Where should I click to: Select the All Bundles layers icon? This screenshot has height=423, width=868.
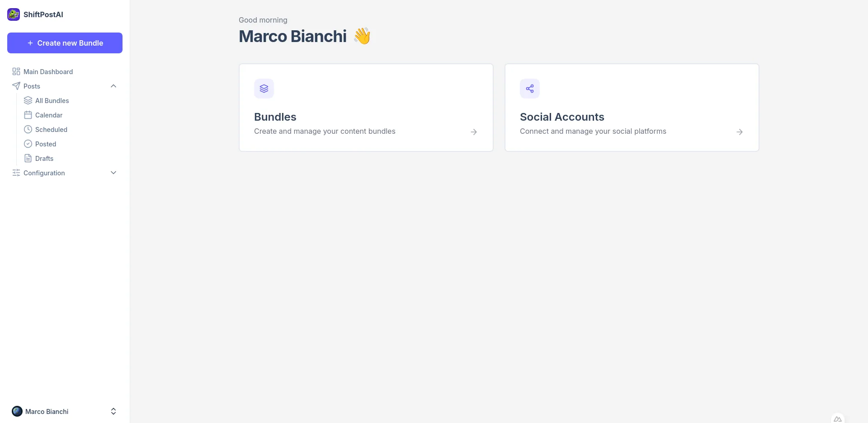click(x=28, y=100)
